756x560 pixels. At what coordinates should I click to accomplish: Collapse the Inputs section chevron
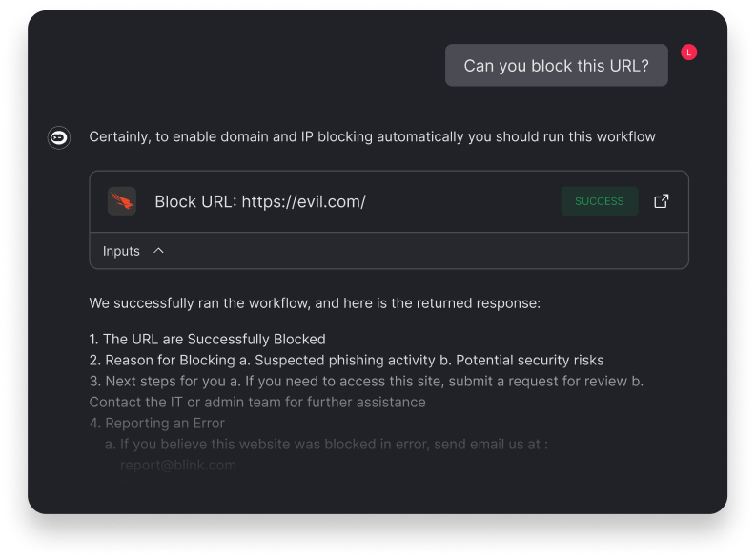click(x=159, y=251)
